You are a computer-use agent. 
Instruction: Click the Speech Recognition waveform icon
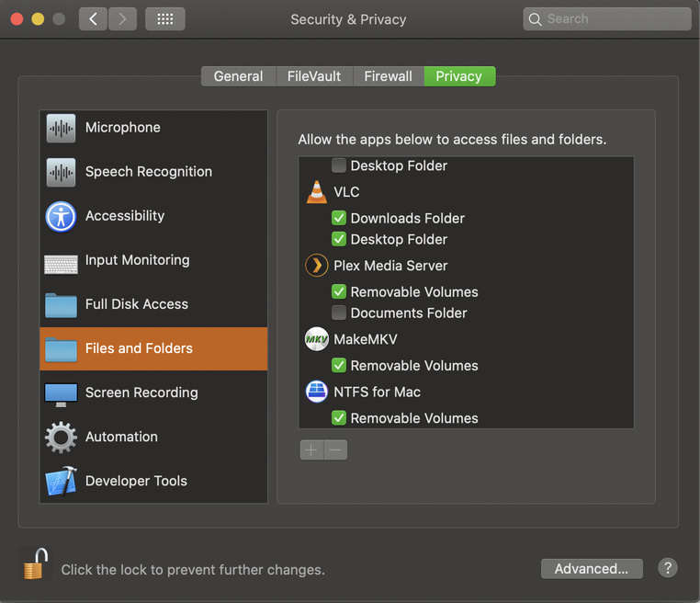click(x=61, y=173)
